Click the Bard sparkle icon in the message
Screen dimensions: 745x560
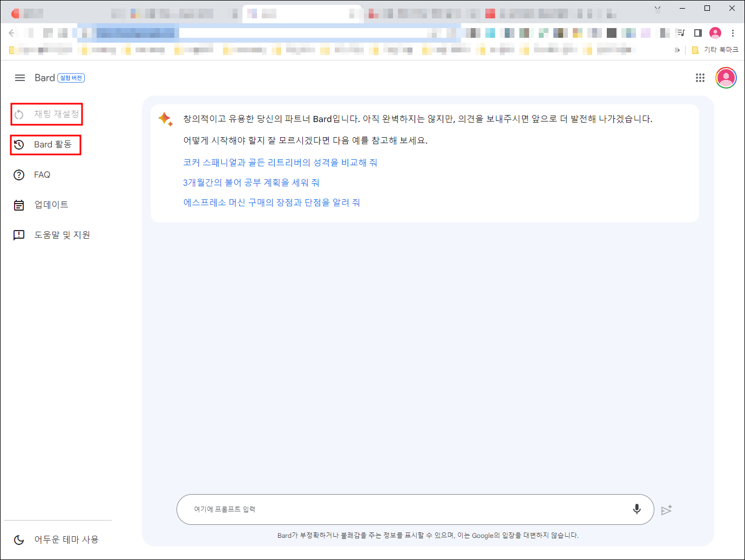tap(165, 119)
